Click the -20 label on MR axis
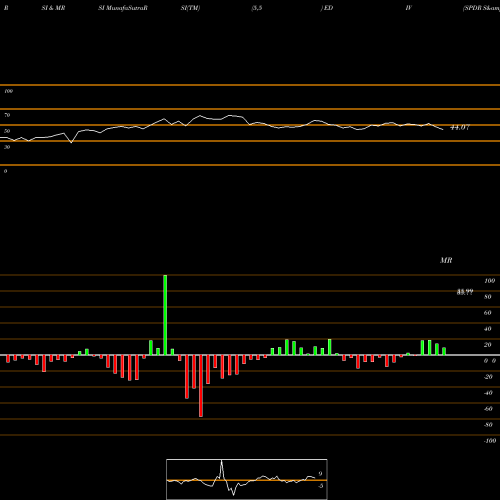 click(488, 377)
